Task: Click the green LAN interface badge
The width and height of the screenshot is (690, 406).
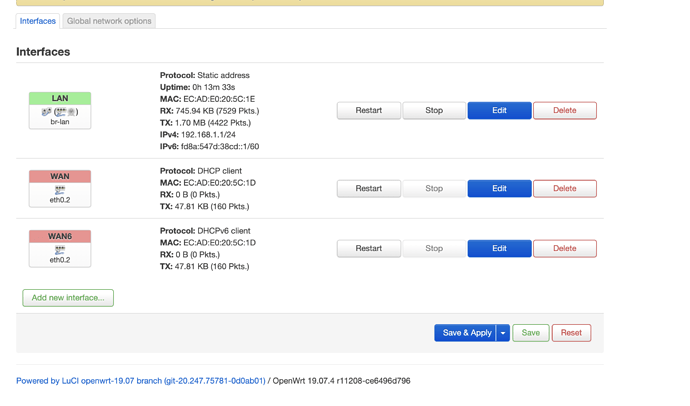Action: tap(60, 99)
